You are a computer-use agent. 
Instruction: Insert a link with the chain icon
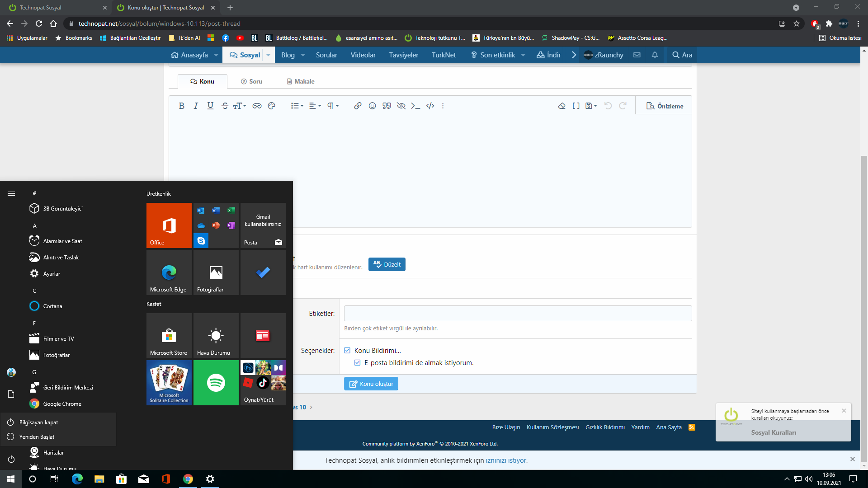click(x=358, y=106)
